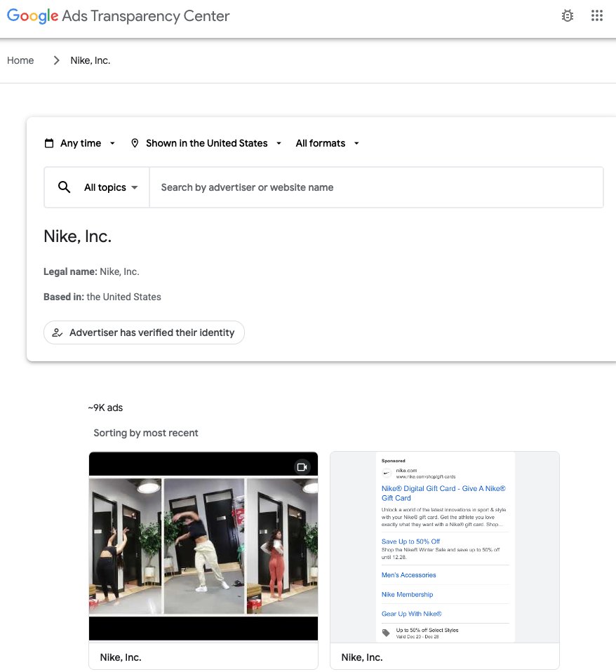
Task: Open the Nike Digital Gift Card ad preview
Action: click(x=445, y=547)
